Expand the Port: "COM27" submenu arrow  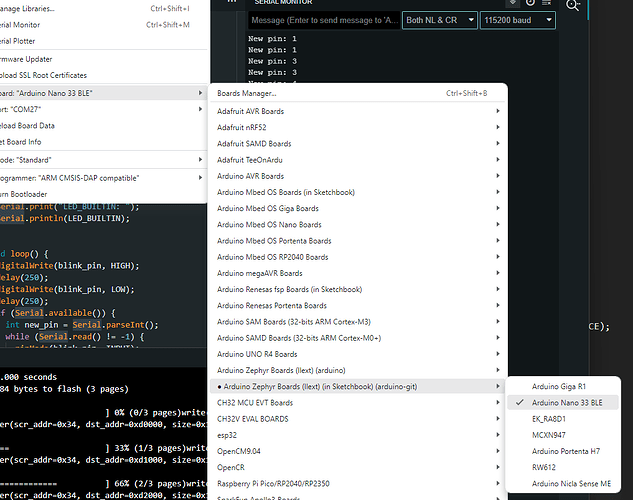[200, 109]
